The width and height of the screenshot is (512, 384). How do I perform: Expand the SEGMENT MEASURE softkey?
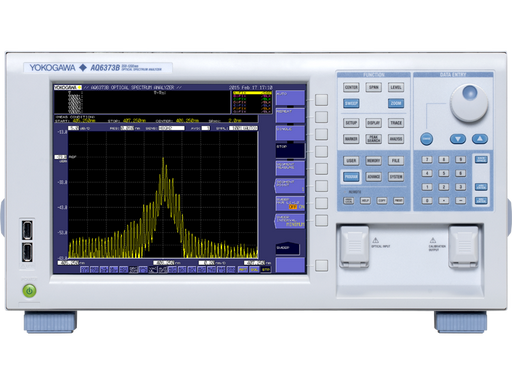pos(290,168)
